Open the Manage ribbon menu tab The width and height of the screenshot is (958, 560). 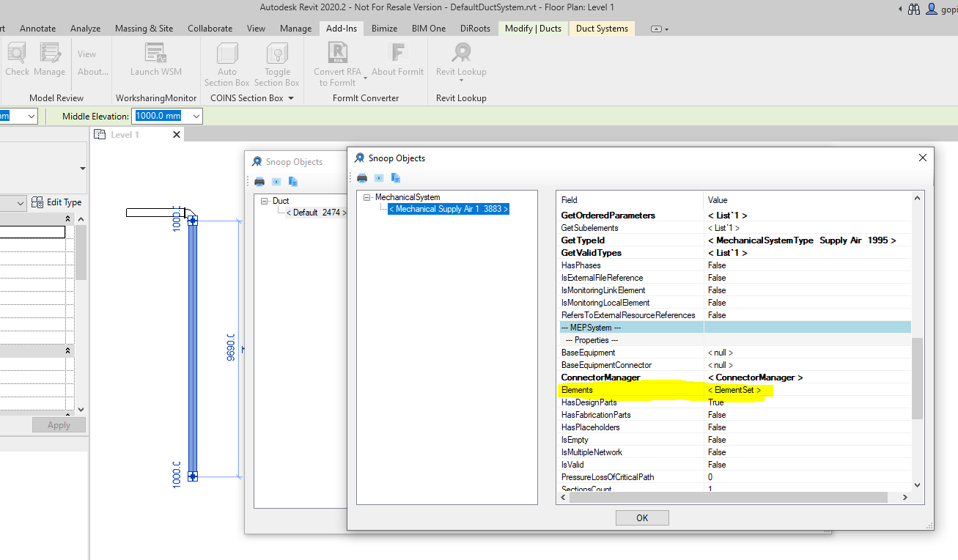pyautogui.click(x=295, y=29)
